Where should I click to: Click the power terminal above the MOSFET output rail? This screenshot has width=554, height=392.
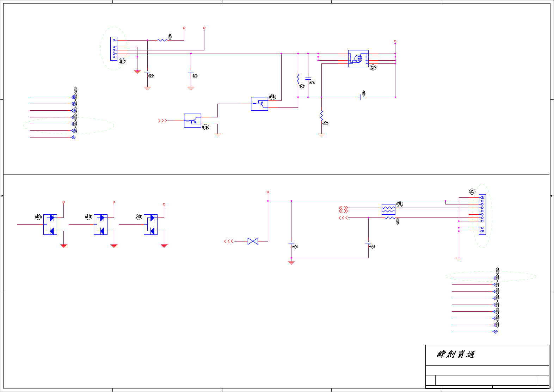click(395, 41)
